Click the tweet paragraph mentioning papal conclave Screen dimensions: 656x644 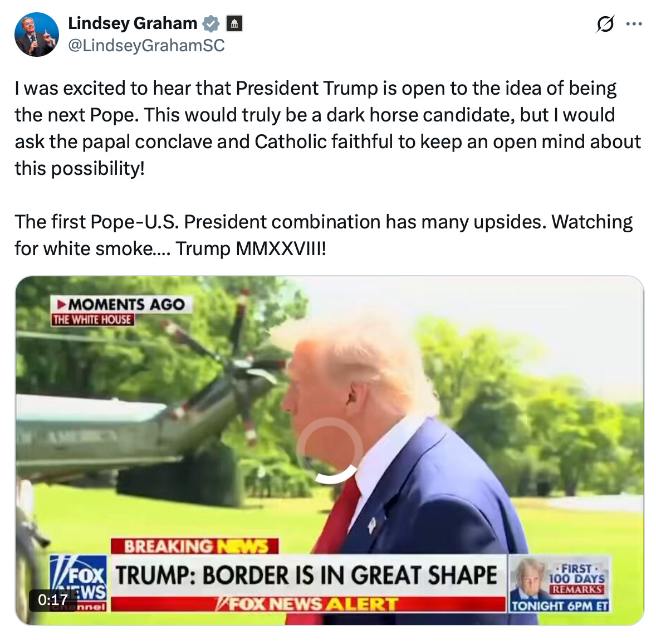[x=327, y=128]
